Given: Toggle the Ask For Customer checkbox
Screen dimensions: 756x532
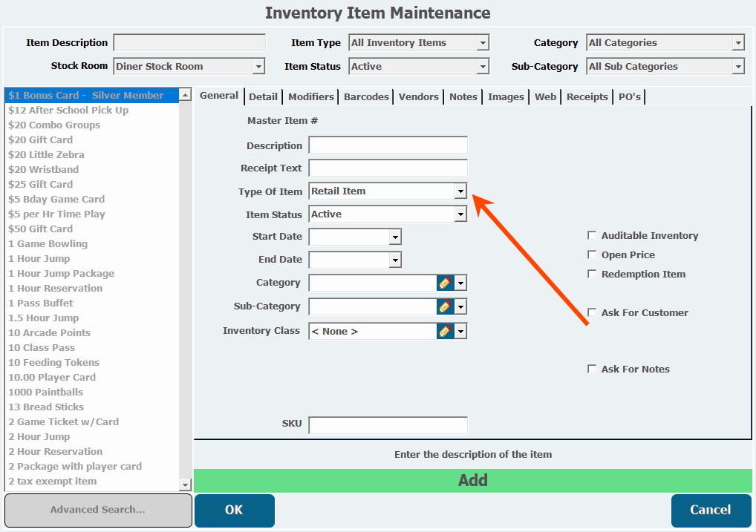Looking at the screenshot, I should [x=592, y=313].
